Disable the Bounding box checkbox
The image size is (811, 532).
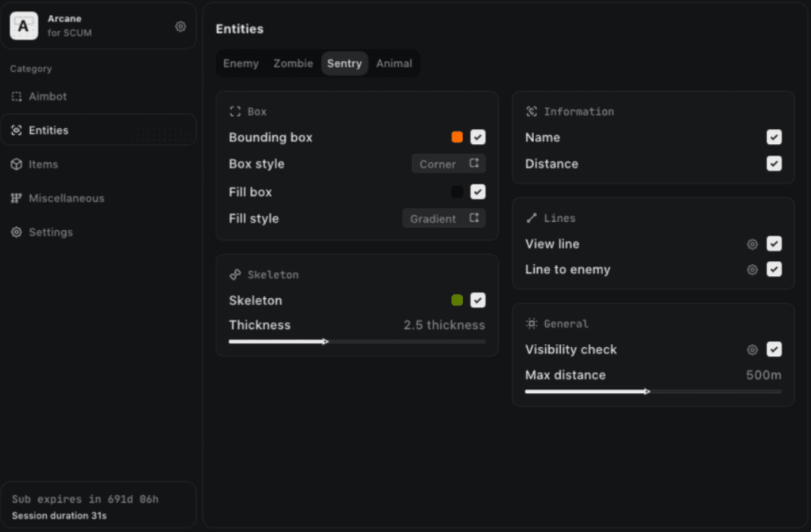click(x=478, y=137)
